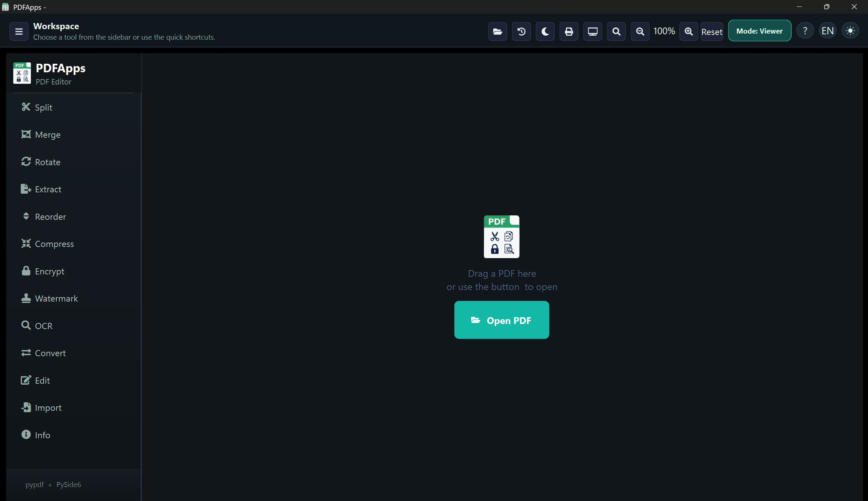Screen dimensions: 868x501
Task: Click the Mode: Viewer button
Action: (x=759, y=31)
